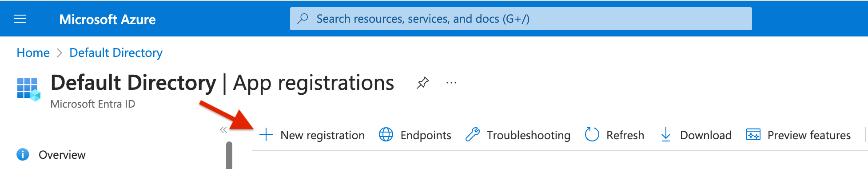The image size is (868, 169).
Task: Open the ellipsis more options menu
Action: (x=451, y=83)
